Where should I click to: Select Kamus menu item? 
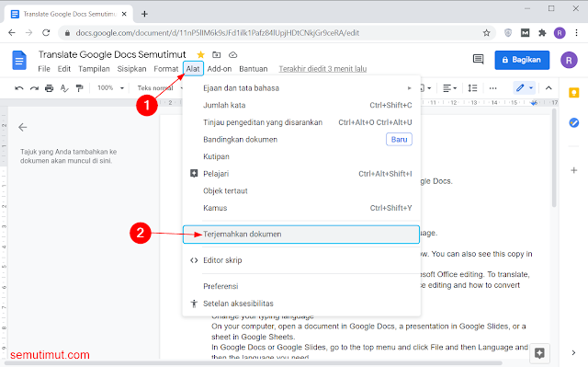[x=301, y=208]
